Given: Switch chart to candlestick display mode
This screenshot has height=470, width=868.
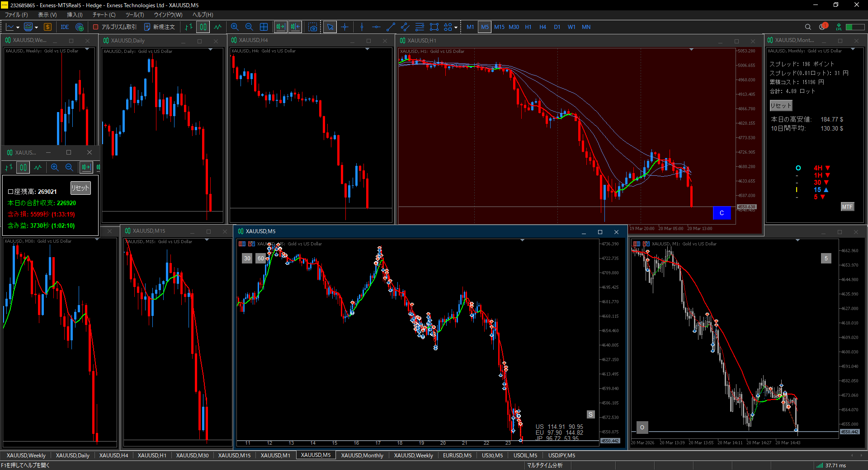Looking at the screenshot, I should click(x=203, y=27).
